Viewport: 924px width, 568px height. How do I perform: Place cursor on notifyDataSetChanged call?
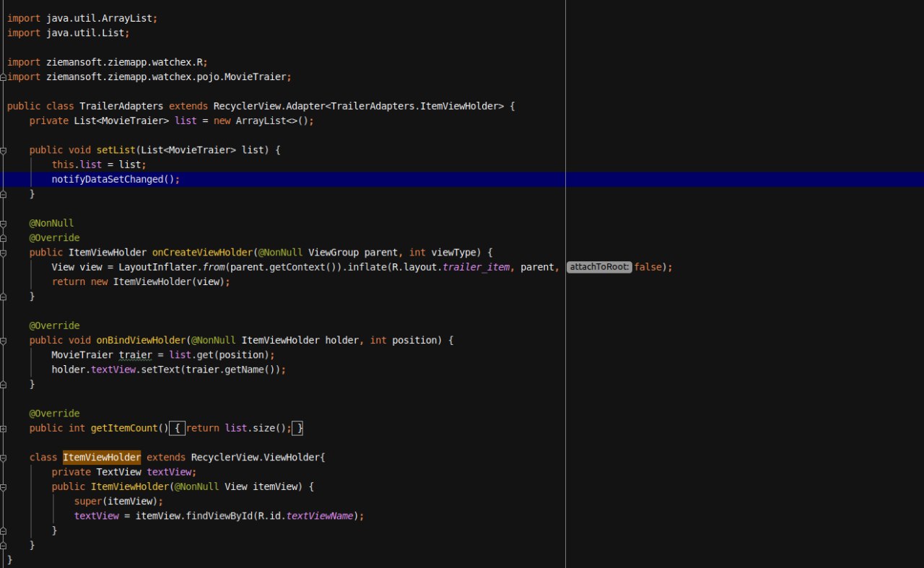click(115, 179)
